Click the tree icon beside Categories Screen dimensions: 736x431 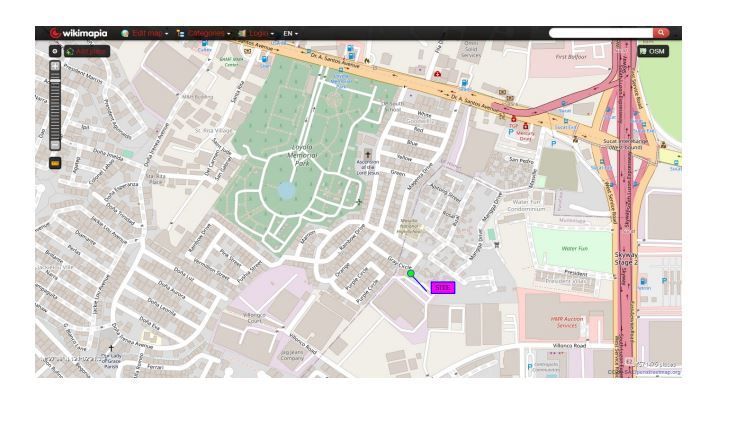click(180, 33)
